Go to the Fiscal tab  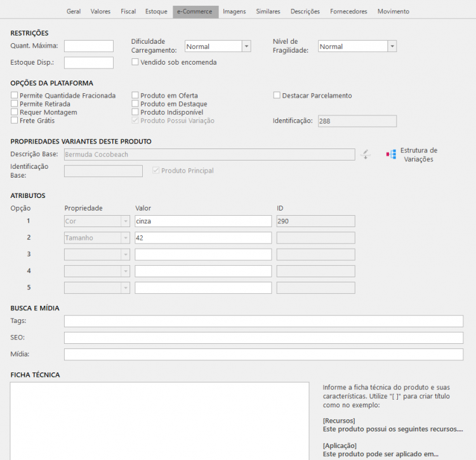(x=128, y=11)
